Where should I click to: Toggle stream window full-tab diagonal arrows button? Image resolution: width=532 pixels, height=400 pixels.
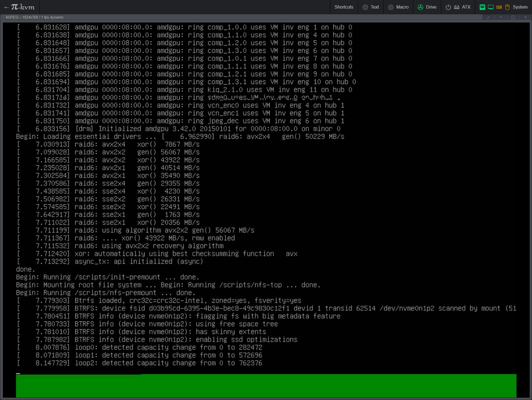pos(488,17)
